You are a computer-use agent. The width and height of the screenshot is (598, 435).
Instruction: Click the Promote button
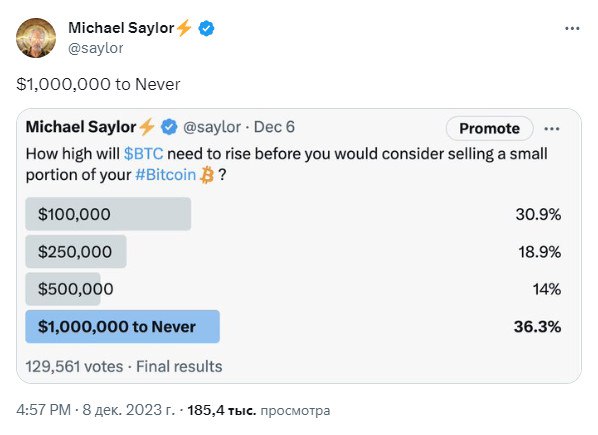click(489, 128)
